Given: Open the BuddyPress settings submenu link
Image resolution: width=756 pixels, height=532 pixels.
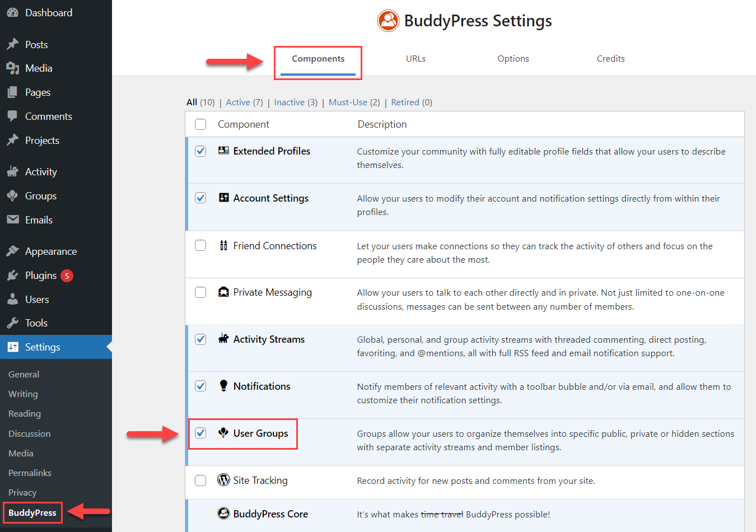Looking at the screenshot, I should (32, 513).
